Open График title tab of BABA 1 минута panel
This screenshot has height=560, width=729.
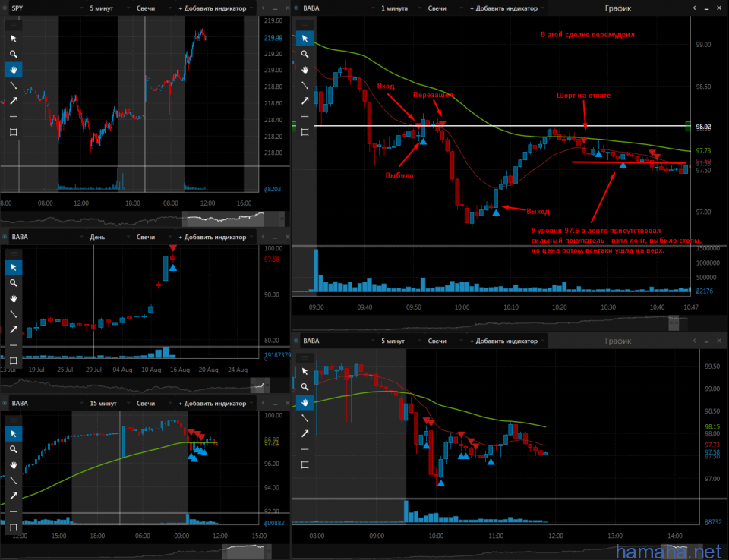click(618, 8)
